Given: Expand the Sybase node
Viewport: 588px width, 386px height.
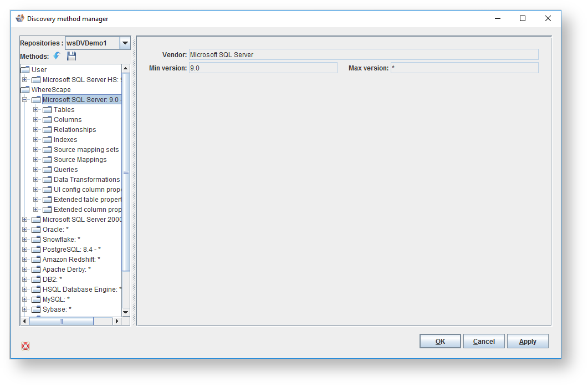Looking at the screenshot, I should (25, 309).
